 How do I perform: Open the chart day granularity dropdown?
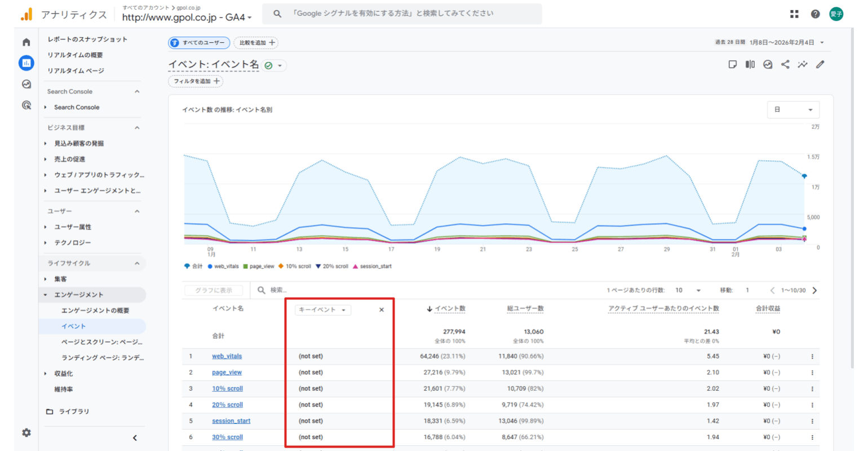pyautogui.click(x=793, y=109)
